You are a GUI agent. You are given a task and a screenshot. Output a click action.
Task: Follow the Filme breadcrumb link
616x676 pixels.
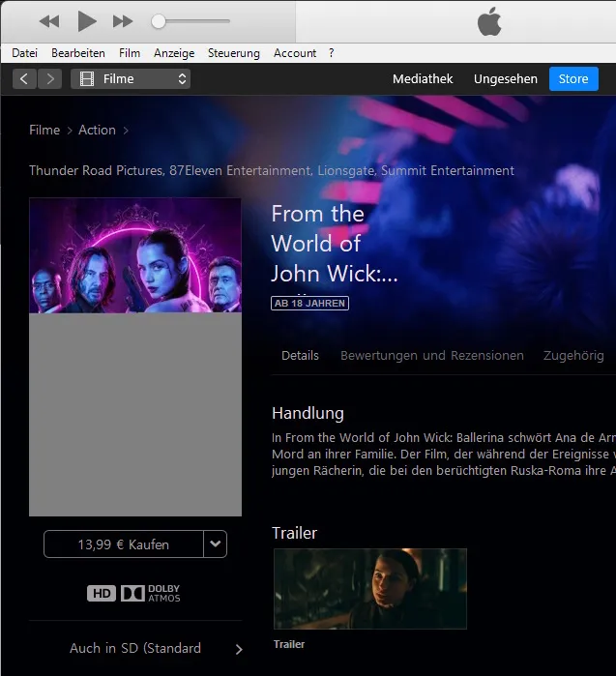click(x=44, y=130)
